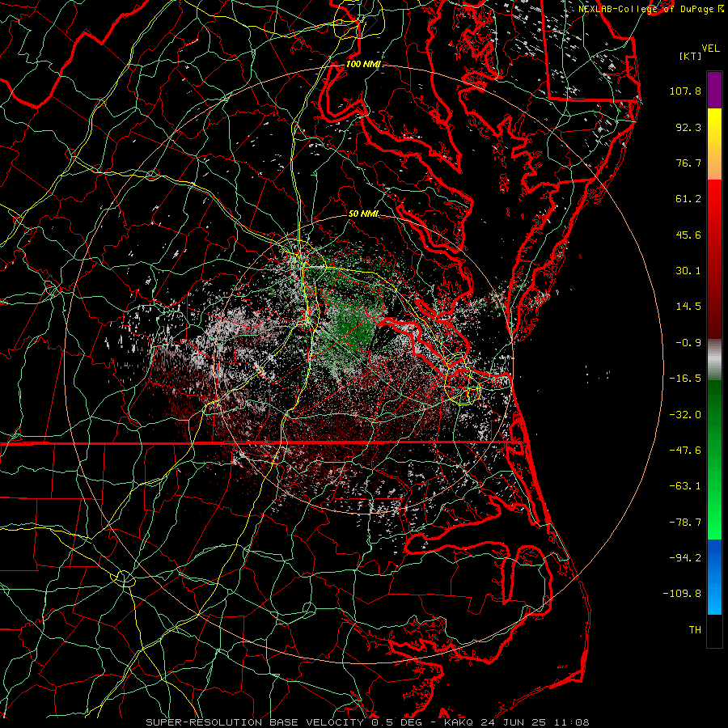The image size is (728, 728).
Task: Click the -94.2 legend value
Action: [685, 558]
